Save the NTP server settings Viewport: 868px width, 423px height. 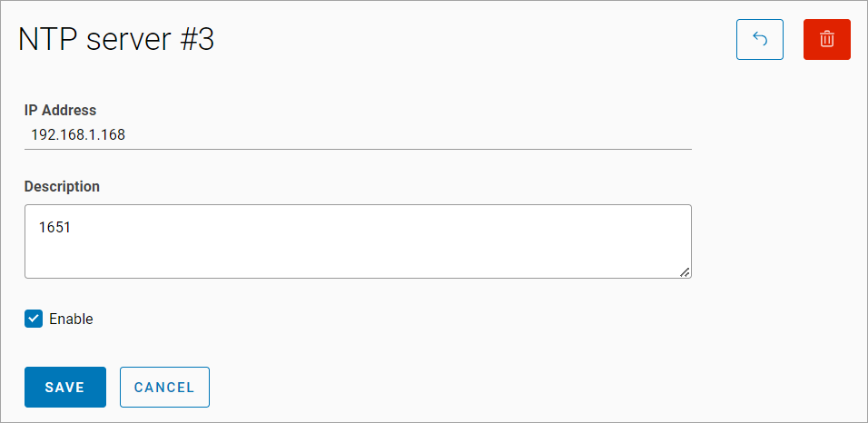(x=65, y=387)
